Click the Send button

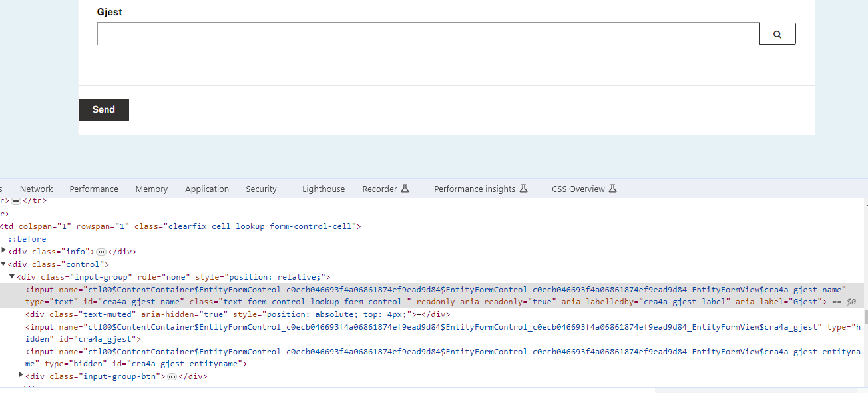click(x=103, y=109)
